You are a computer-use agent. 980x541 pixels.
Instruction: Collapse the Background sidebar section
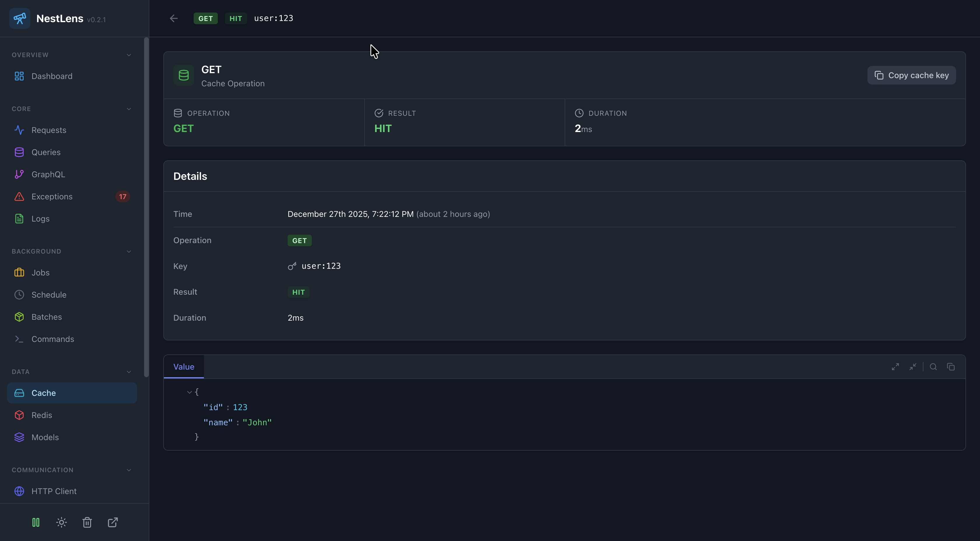tap(129, 252)
